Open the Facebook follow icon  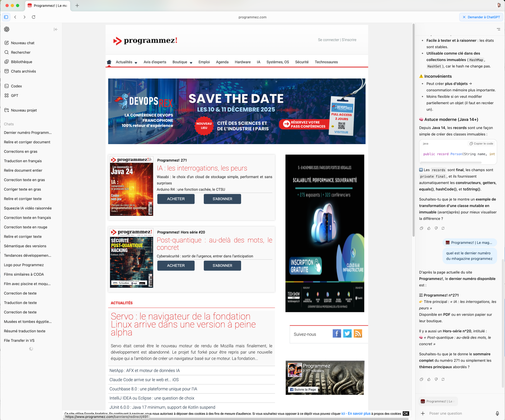[x=337, y=334]
